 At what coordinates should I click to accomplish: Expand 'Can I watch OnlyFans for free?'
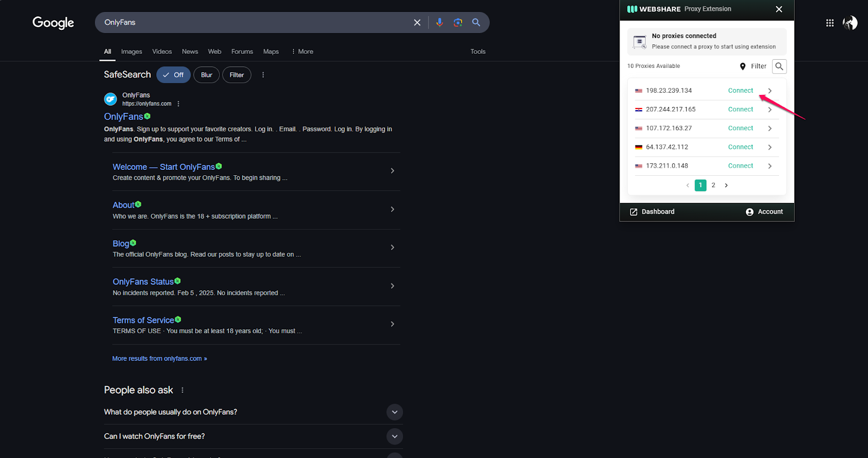pyautogui.click(x=394, y=436)
